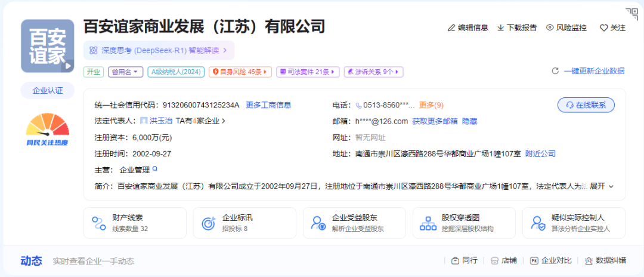Viewport: 644px width, 277px height.
Task: Click the 财产线索 card icon
Action: click(99, 223)
